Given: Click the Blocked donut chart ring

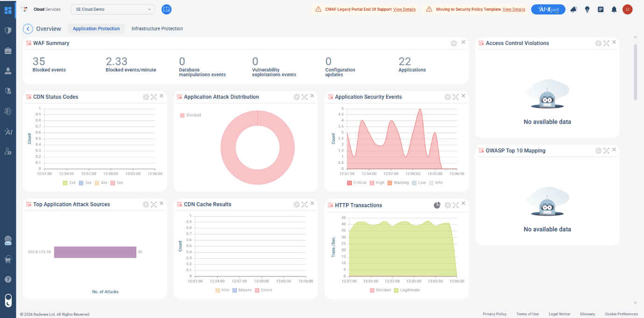Looking at the screenshot, I should pyautogui.click(x=228, y=148).
